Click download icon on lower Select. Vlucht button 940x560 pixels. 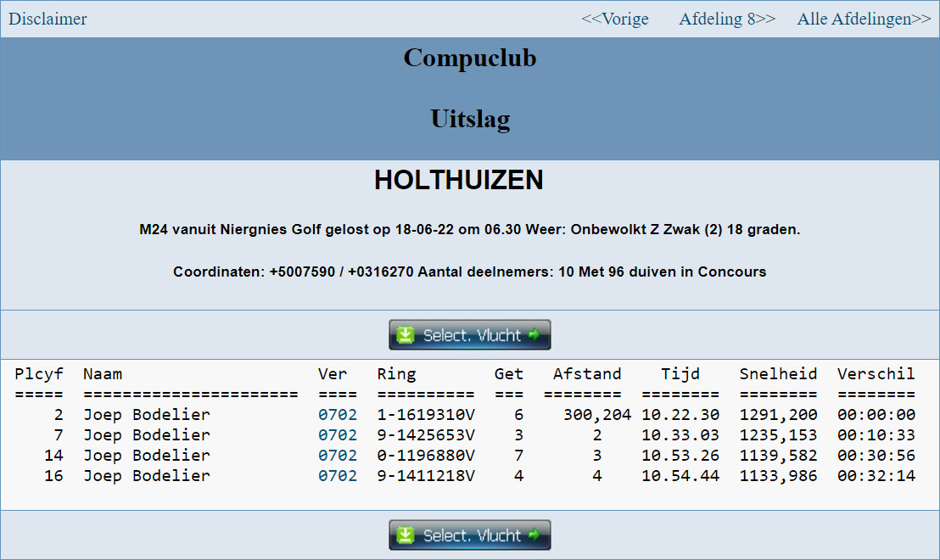406,535
